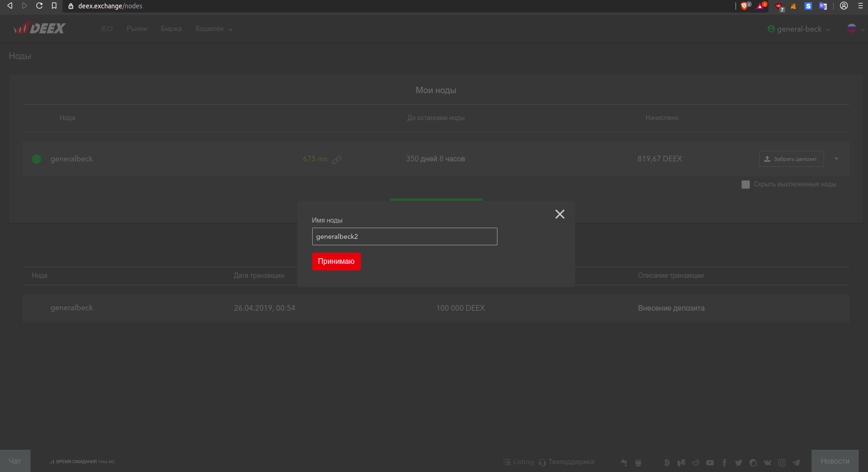This screenshot has width=868, height=472.
Task: Open the Twitter icon link
Action: click(739, 463)
